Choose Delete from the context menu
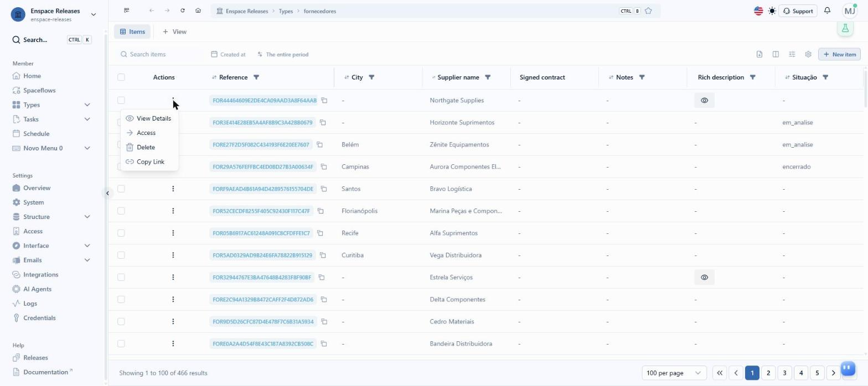Viewport: 868px width, 386px height. [149, 147]
